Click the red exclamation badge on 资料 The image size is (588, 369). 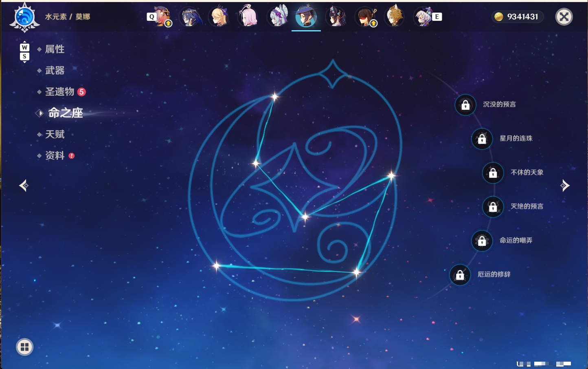[x=72, y=156]
